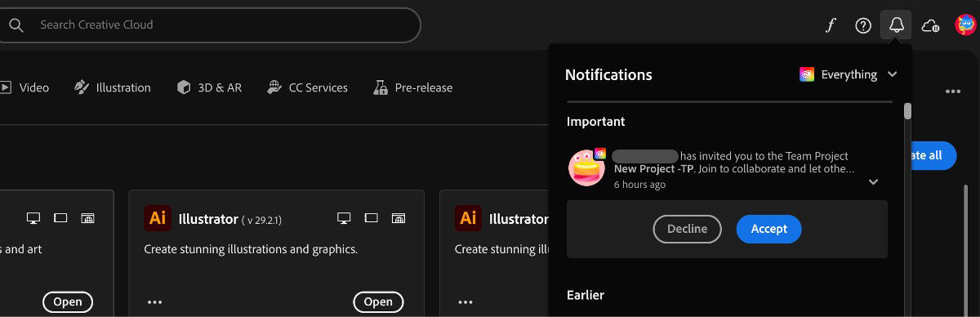Open Illustrator v29.2.1 with its Open button

tap(378, 301)
